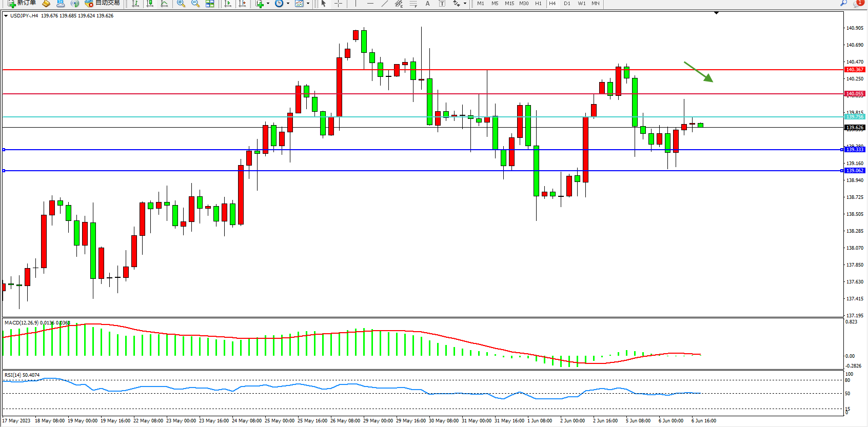Toggle the AutoTrading (自动交易) button
The image size is (868, 427).
click(103, 3)
